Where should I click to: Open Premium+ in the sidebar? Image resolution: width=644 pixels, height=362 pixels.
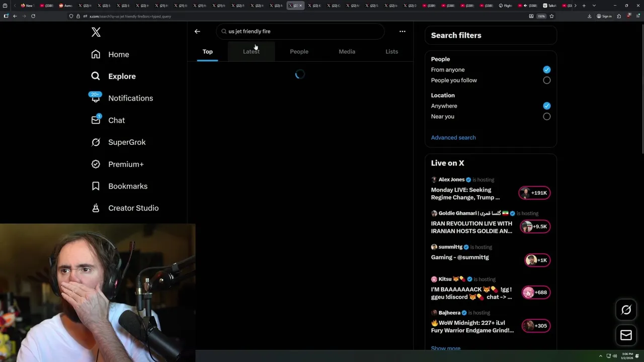[x=118, y=164]
